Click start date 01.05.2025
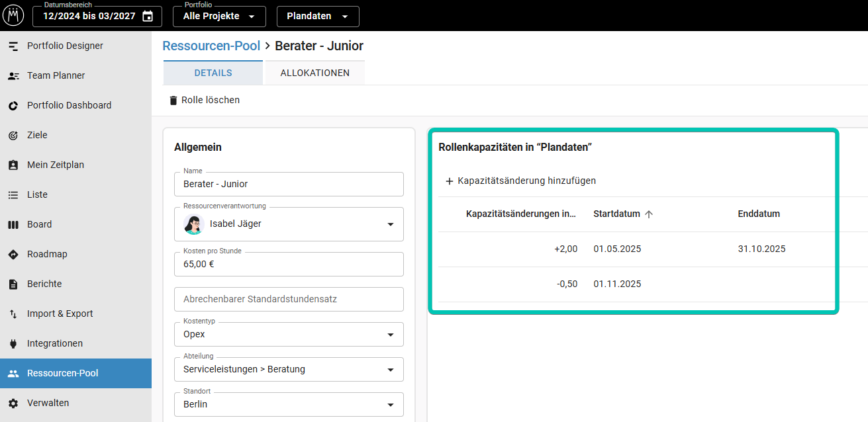Viewport: 868px width, 422px height. point(617,249)
